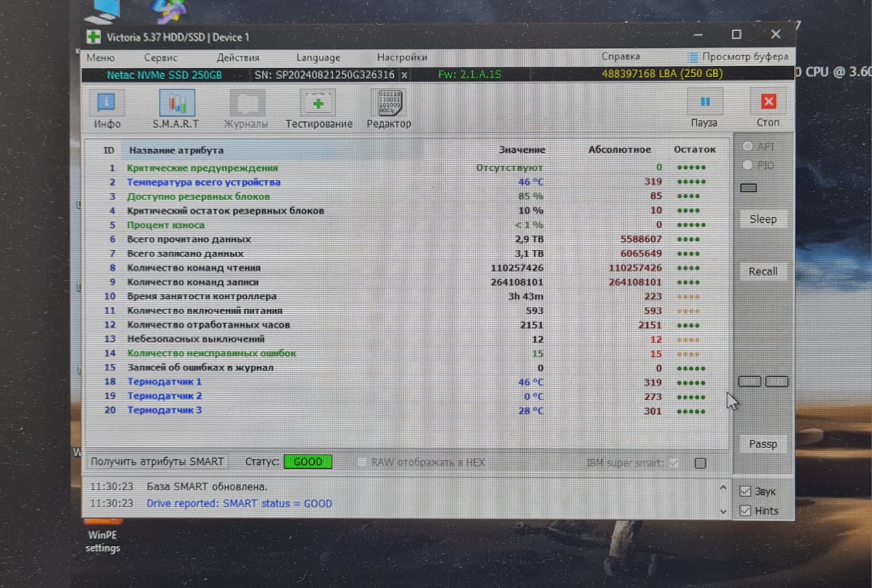Open the Service (Сервис) menu
872x588 pixels.
pos(161,58)
